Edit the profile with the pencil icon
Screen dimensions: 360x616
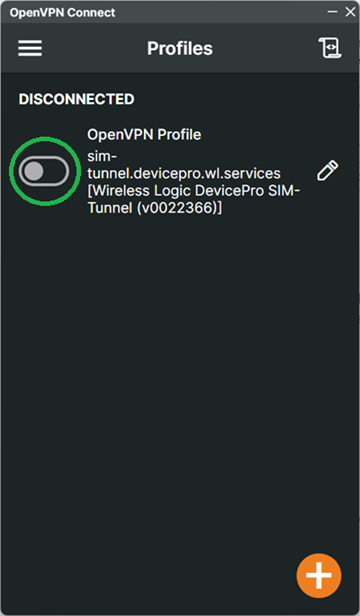pyautogui.click(x=327, y=170)
